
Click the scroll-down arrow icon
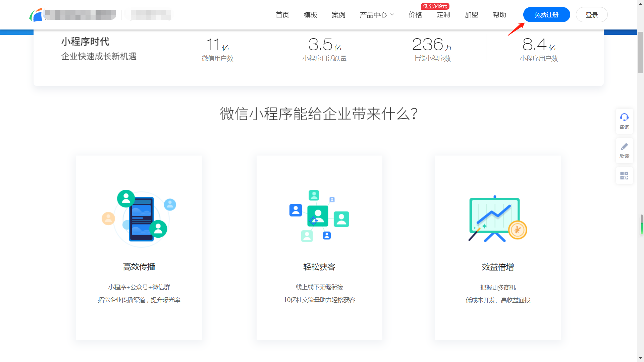(x=640, y=358)
